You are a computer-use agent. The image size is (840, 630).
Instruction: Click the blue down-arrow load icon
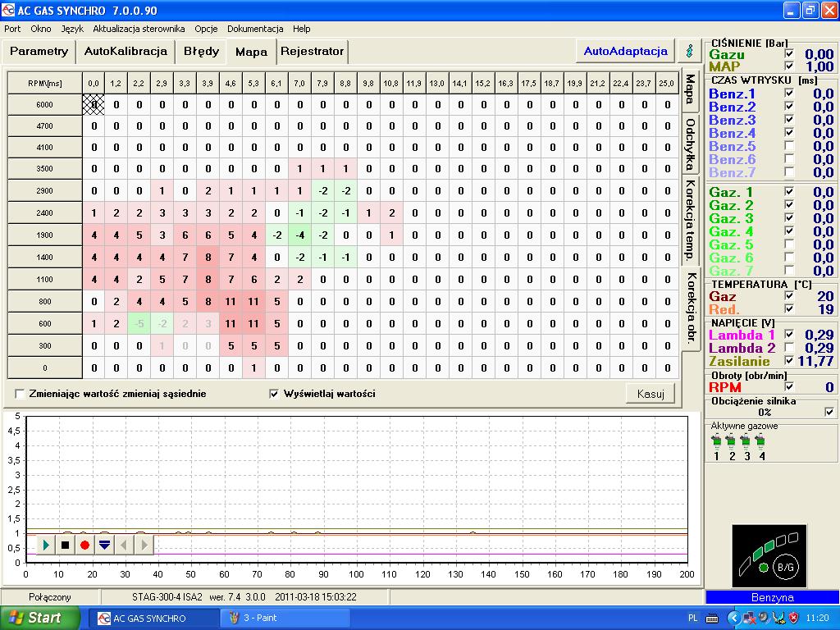coord(104,545)
